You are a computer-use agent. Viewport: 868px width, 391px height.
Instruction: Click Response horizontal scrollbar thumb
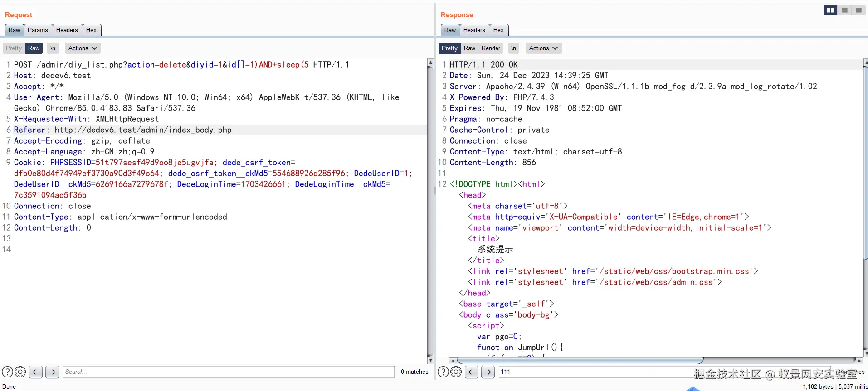point(580,361)
